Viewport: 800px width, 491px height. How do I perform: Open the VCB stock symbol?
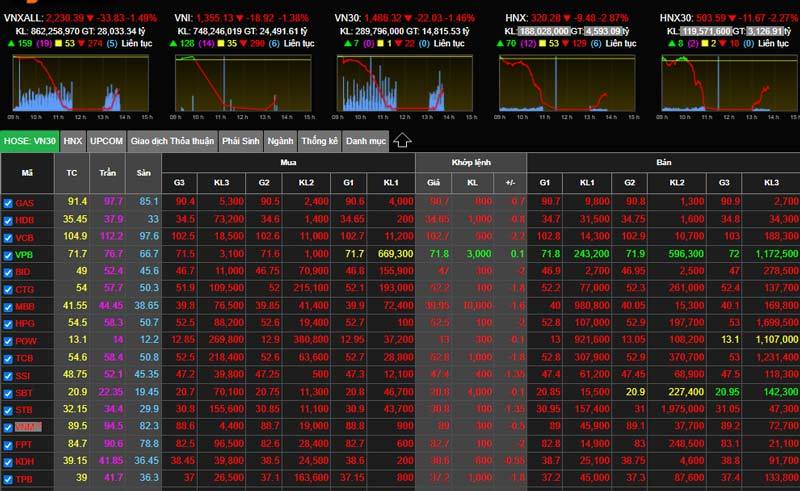coord(26,238)
